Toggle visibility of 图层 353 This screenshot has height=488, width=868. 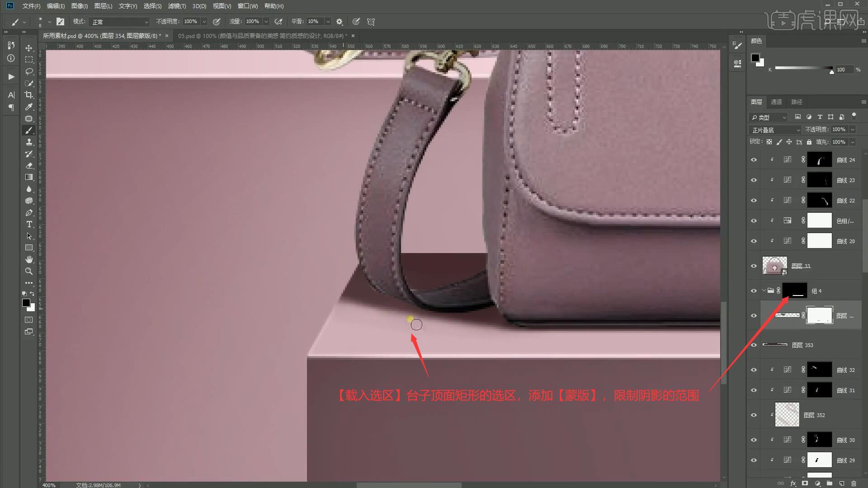[x=754, y=345]
